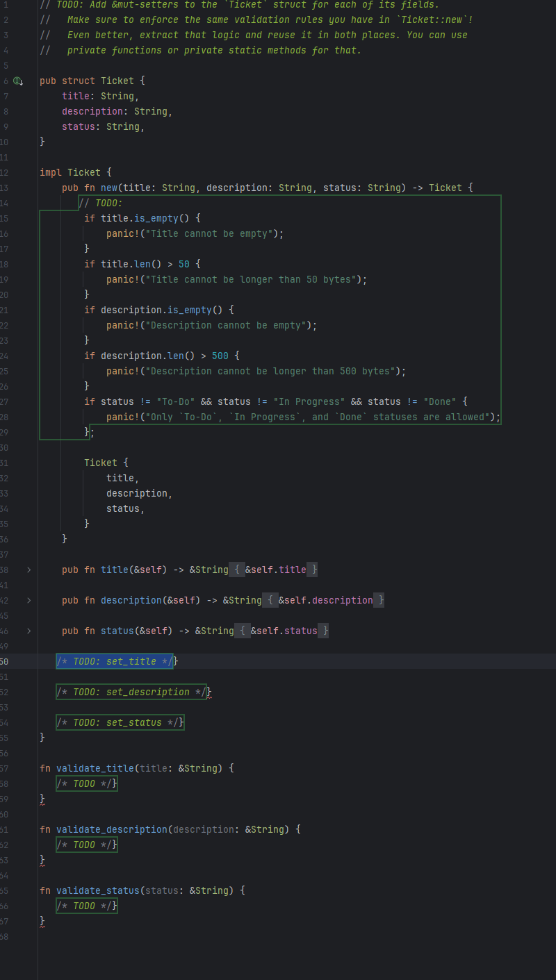556x980 pixels.
Task: Click the '// TODO:' comment inside new
Action: 101,203
